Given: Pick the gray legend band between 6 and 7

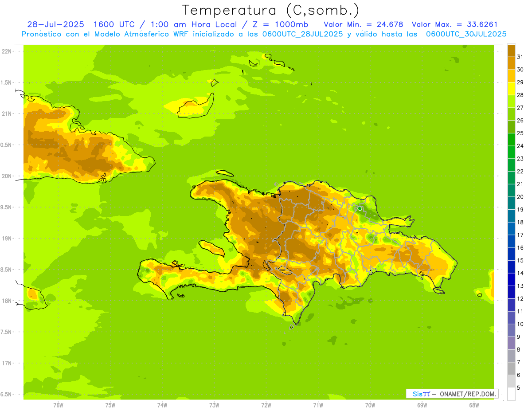Looking at the screenshot, I should point(511,368).
